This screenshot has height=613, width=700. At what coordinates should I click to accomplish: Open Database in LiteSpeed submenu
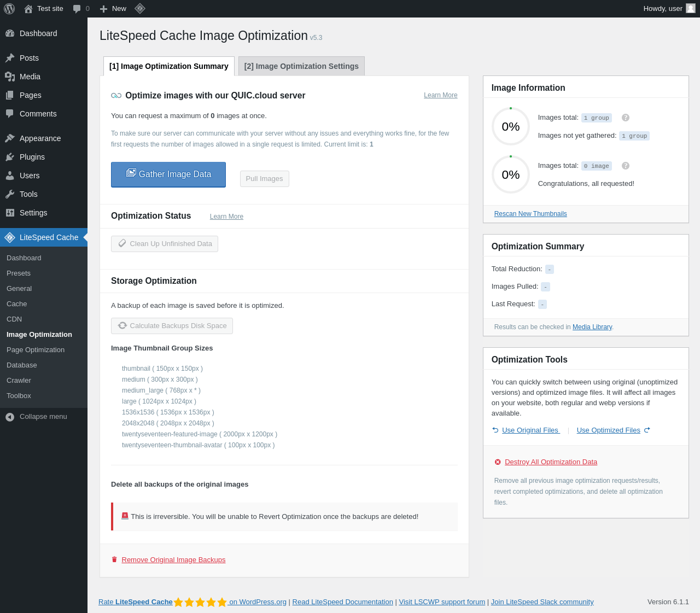coord(22,365)
